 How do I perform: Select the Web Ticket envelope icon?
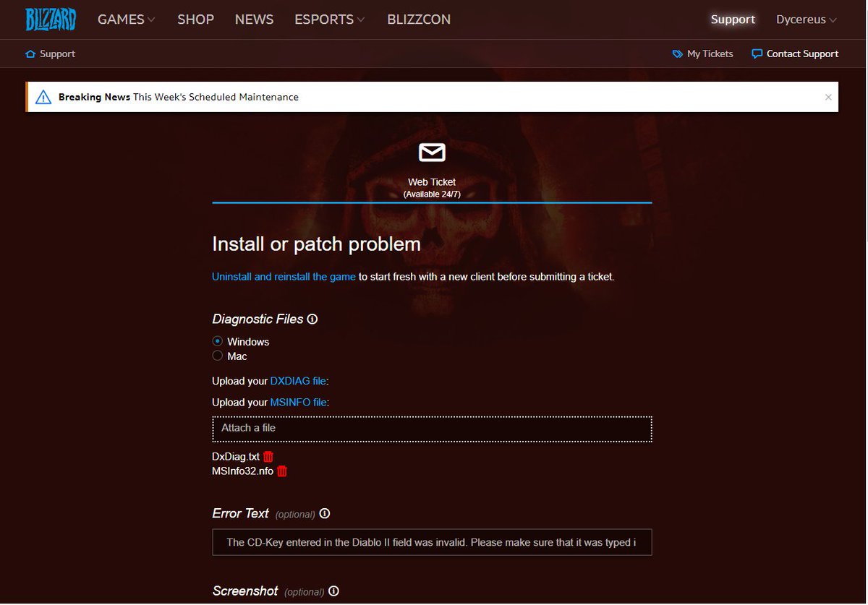[x=432, y=153]
